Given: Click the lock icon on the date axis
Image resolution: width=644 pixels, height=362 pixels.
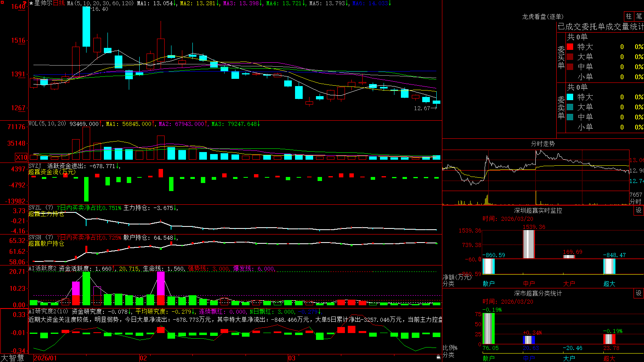Looking at the screenshot, I should pyautogui.click(x=438, y=357).
